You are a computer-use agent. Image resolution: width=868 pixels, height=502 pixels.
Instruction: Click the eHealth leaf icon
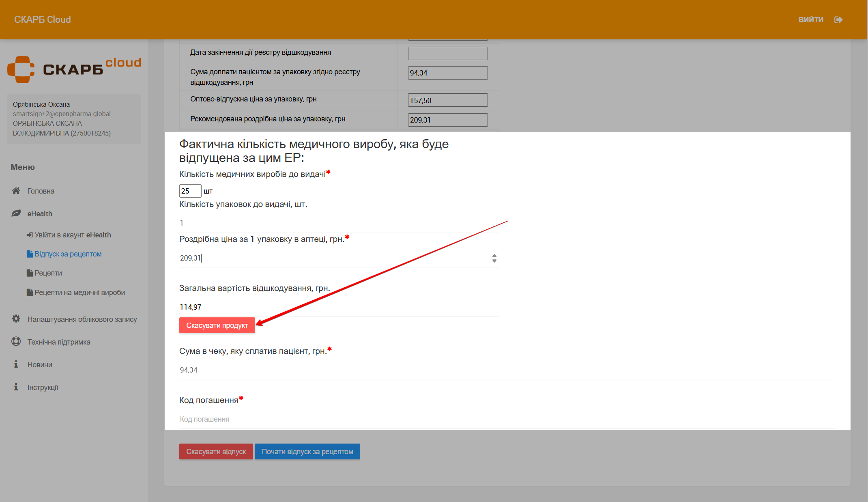pos(16,213)
